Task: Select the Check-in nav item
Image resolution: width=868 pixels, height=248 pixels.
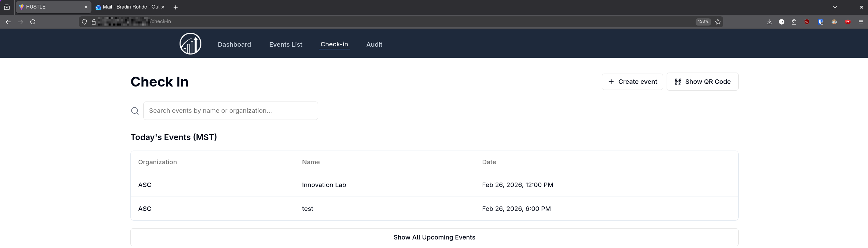Action: [334, 44]
